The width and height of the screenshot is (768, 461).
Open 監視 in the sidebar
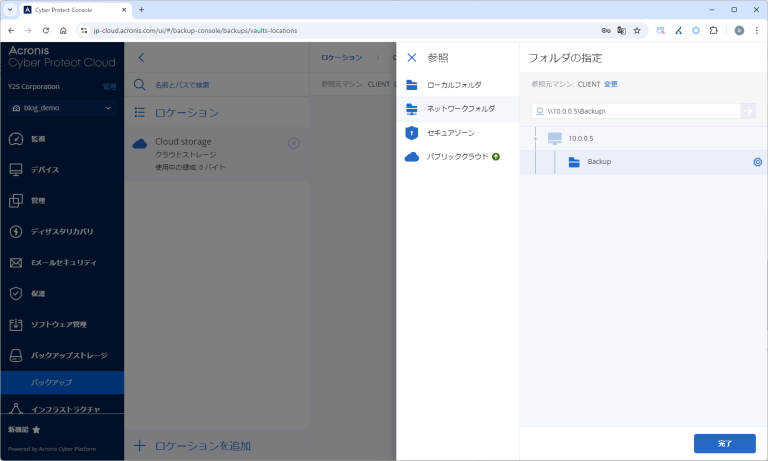tap(38, 139)
